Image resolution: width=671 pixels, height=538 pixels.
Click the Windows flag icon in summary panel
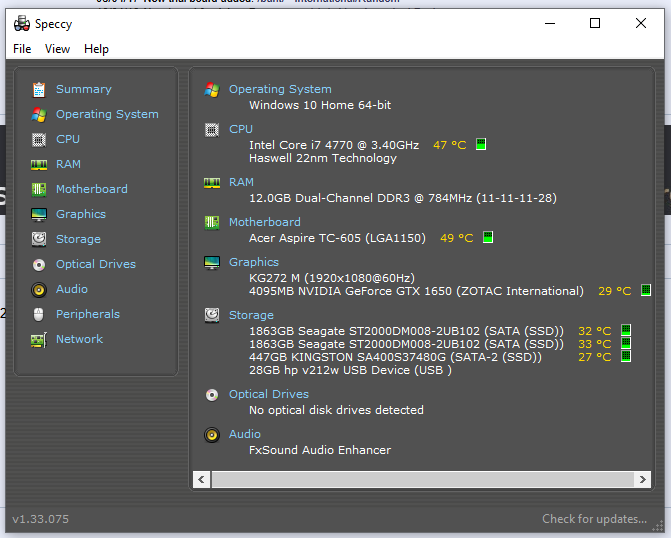coord(212,89)
